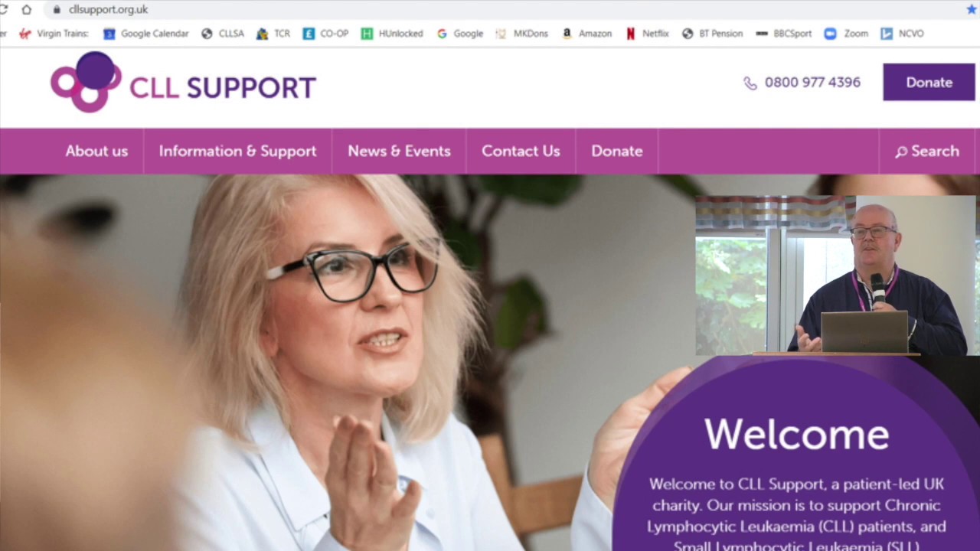Open the Zoom bookmark
The height and width of the screenshot is (551, 980).
point(846,34)
